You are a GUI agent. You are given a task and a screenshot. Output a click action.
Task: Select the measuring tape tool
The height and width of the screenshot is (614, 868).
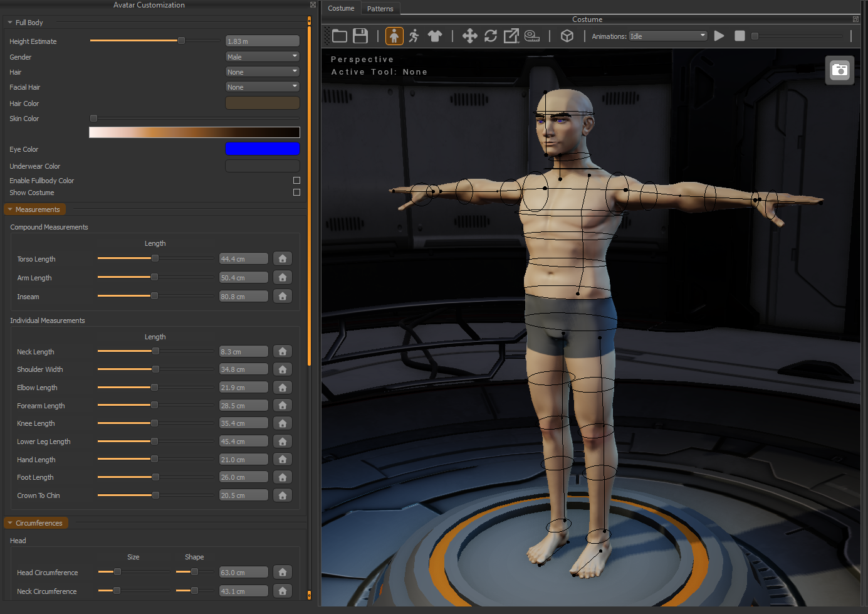pyautogui.click(x=532, y=36)
